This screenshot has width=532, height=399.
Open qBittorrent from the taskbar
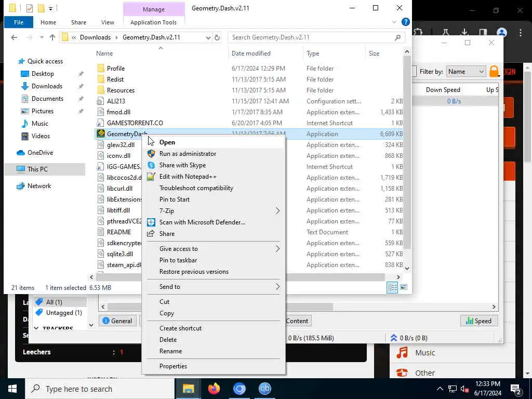point(264,389)
